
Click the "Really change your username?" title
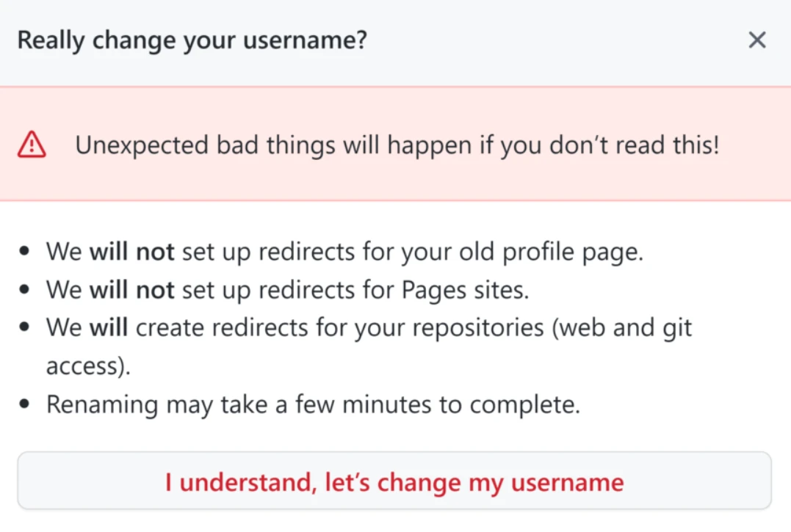(x=192, y=40)
